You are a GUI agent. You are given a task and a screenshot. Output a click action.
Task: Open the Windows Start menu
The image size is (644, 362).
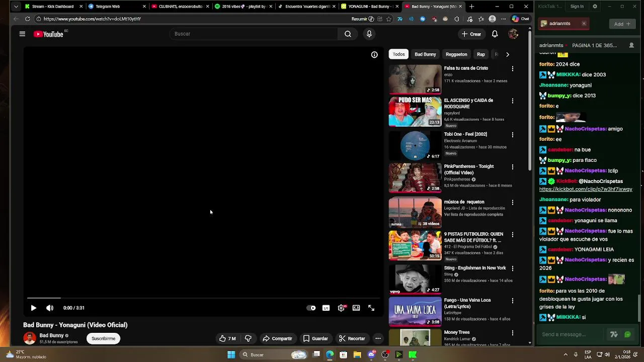coord(231,354)
